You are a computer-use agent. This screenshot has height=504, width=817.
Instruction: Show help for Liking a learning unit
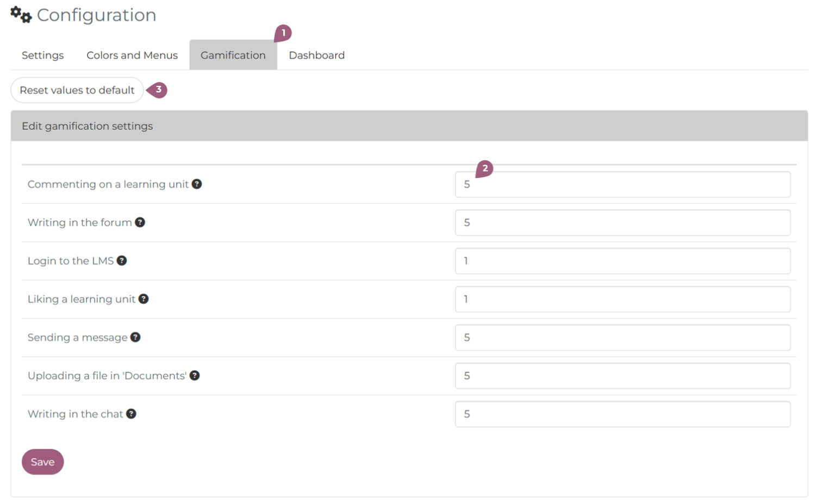[x=144, y=299]
